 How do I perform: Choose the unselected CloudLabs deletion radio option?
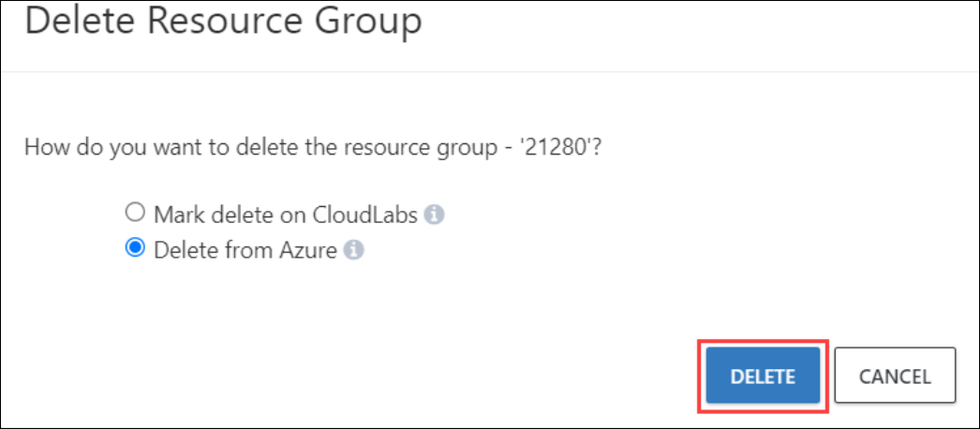tap(134, 214)
